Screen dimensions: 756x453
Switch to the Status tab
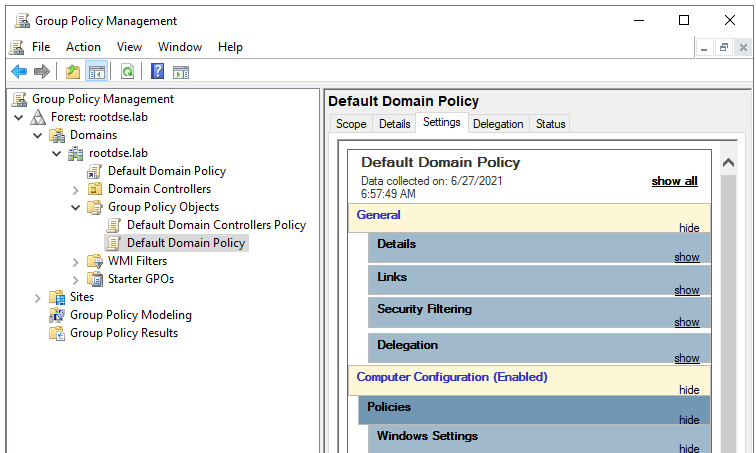[x=550, y=124]
